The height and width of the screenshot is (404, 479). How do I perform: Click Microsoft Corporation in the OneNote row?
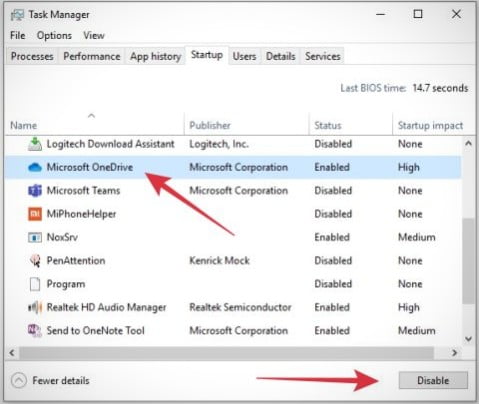point(238,331)
